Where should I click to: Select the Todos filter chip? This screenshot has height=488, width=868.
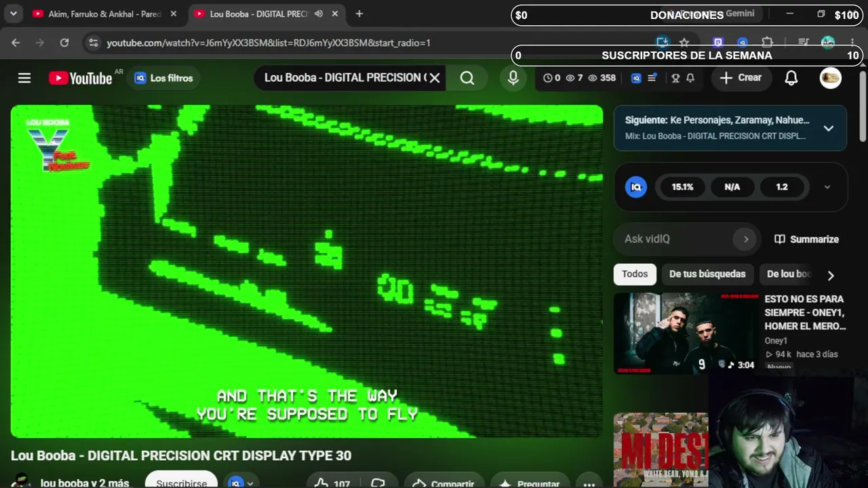[x=635, y=274]
